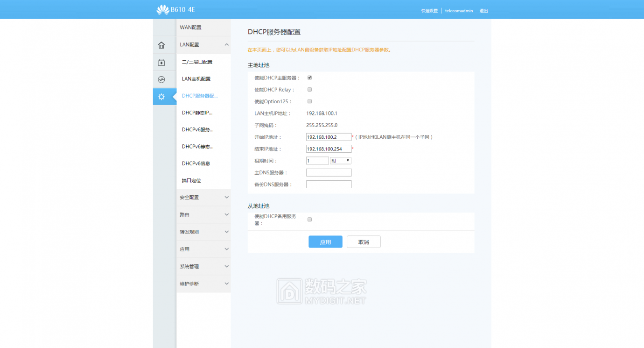The width and height of the screenshot is (644, 348).
Task: Open DHCP静态IP submenu item
Action: pyautogui.click(x=197, y=113)
